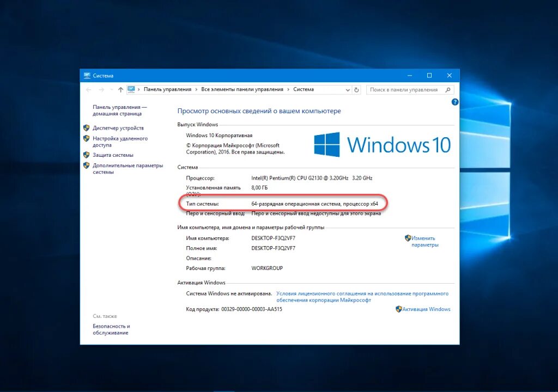Image resolution: width=558 pixels, height=392 pixels.
Task: Select Панель управления breadcrumb
Action: (167, 89)
